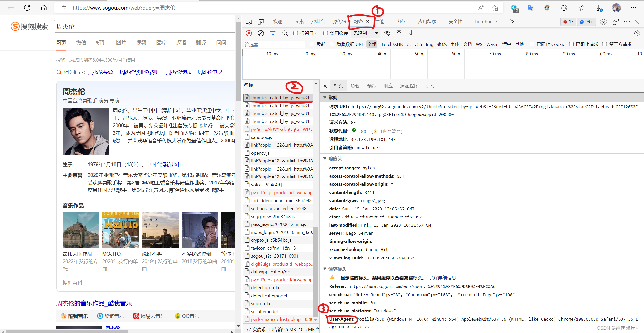Click the 周杰伦头像 related link
This screenshot has height=333, width=644.
tap(100, 72)
